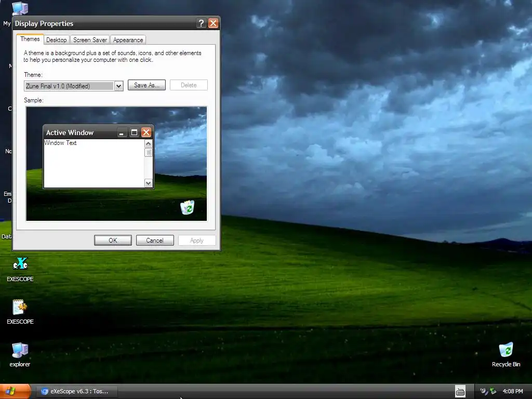Click the help question mark button in Display Properties
The image size is (532, 399).
[x=201, y=23]
